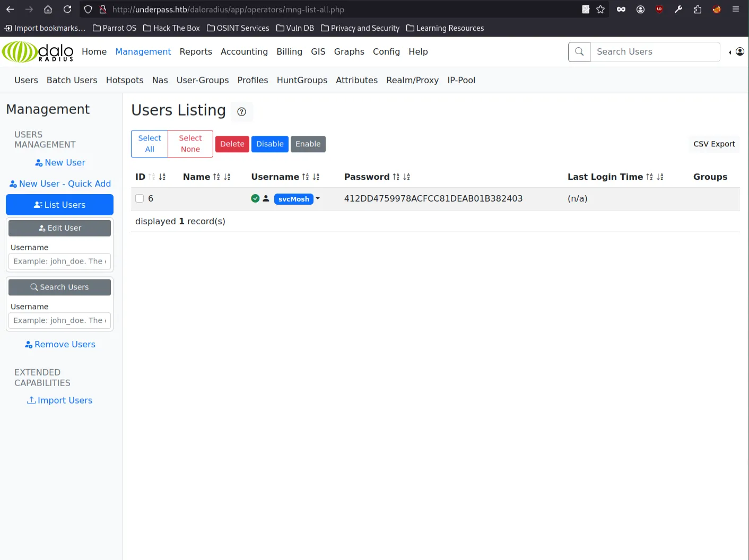Sort Username column descending

point(316,177)
